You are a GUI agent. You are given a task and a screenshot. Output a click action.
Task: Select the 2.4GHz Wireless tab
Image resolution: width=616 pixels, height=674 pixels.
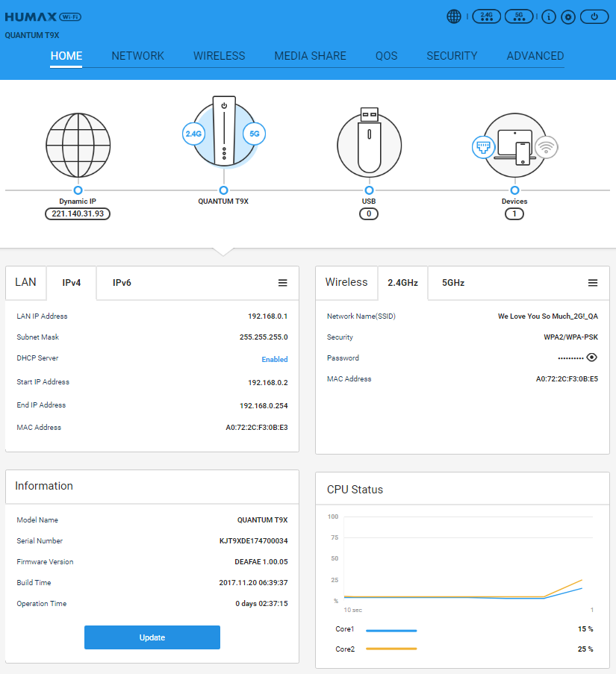[x=402, y=283]
